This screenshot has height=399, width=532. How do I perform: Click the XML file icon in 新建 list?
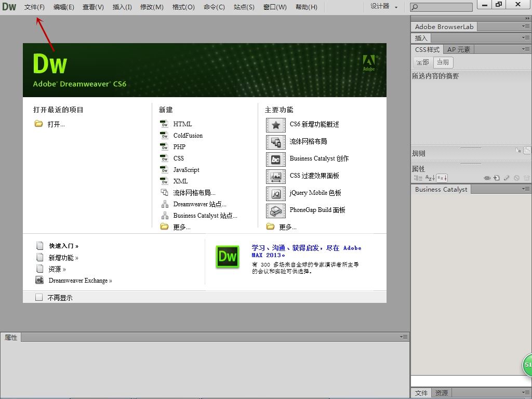point(164,181)
